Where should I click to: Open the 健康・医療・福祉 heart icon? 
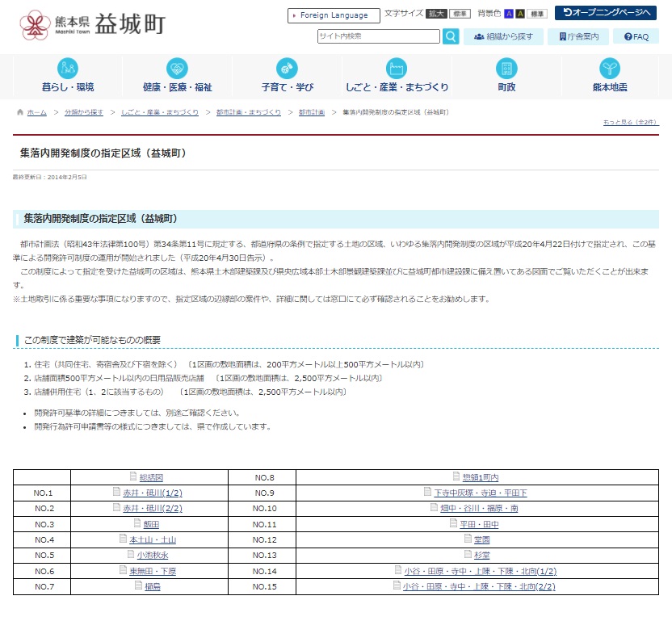coord(177,69)
